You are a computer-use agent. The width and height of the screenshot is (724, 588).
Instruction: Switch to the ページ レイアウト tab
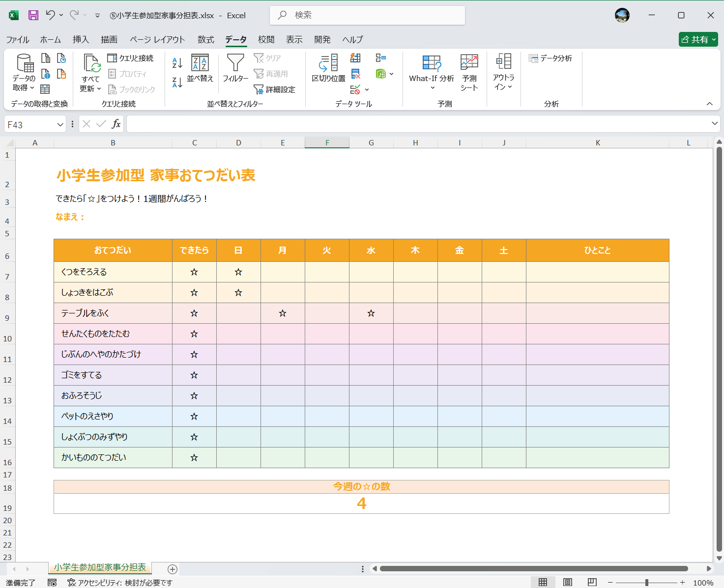click(157, 39)
